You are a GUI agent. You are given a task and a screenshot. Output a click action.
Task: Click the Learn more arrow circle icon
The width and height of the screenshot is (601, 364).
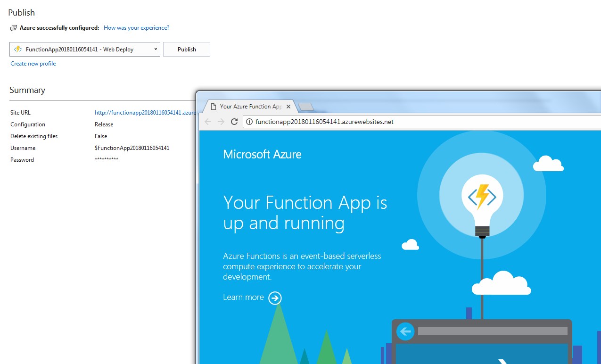[275, 298]
